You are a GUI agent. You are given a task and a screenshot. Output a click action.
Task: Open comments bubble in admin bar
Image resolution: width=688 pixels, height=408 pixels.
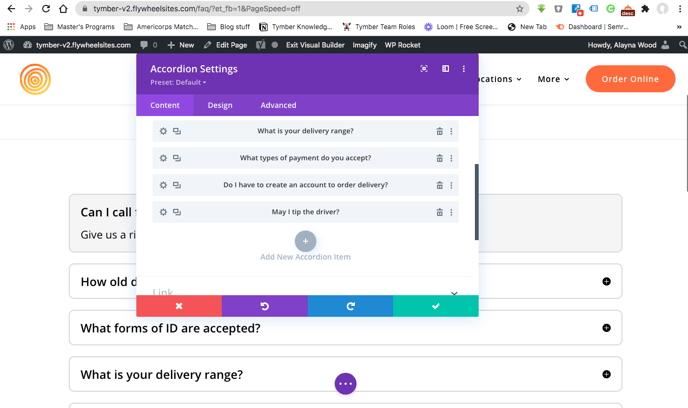(148, 45)
